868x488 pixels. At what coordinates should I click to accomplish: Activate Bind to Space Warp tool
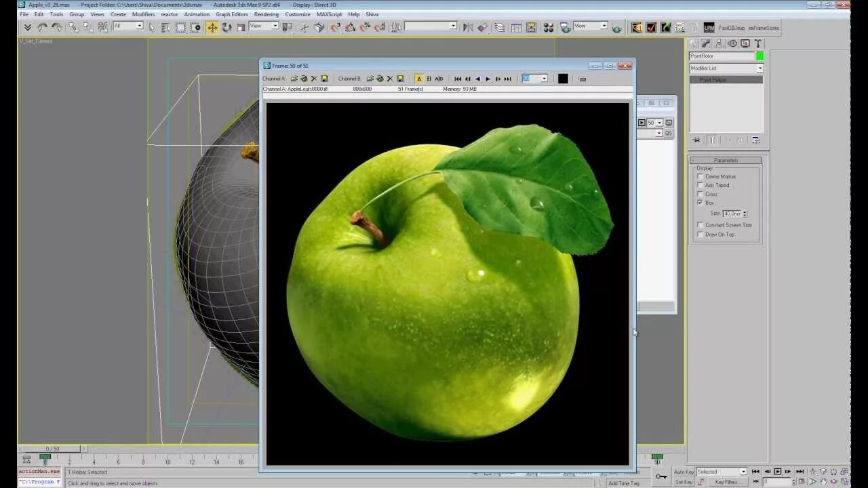(x=102, y=27)
